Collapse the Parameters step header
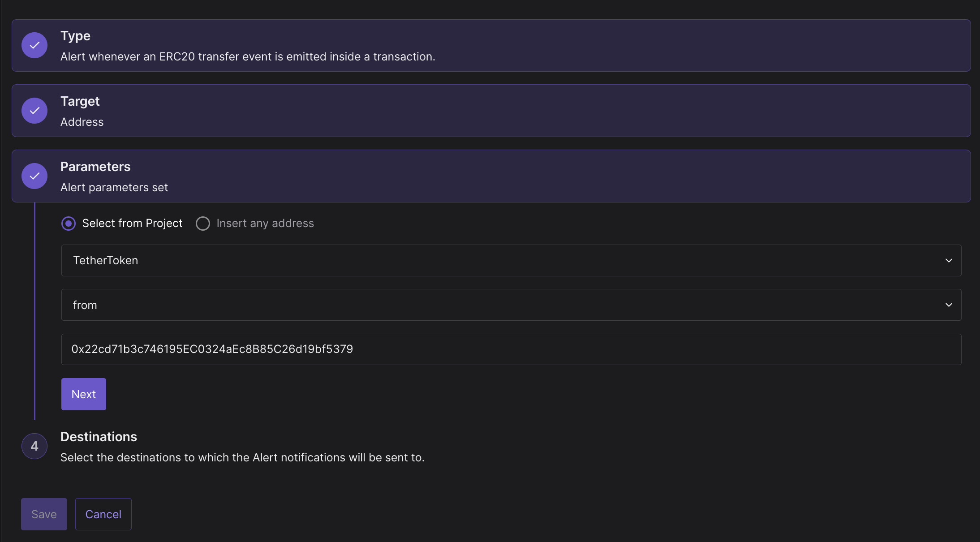Image resolution: width=980 pixels, height=542 pixels. point(491,176)
